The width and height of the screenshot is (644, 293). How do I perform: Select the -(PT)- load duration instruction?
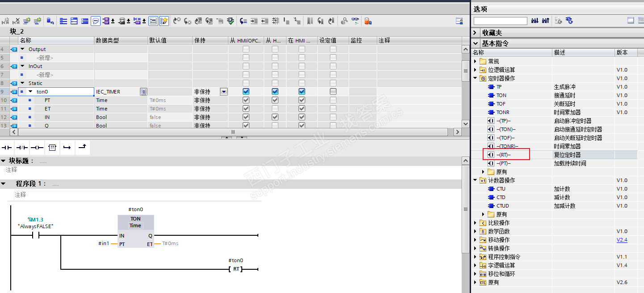[x=504, y=163]
